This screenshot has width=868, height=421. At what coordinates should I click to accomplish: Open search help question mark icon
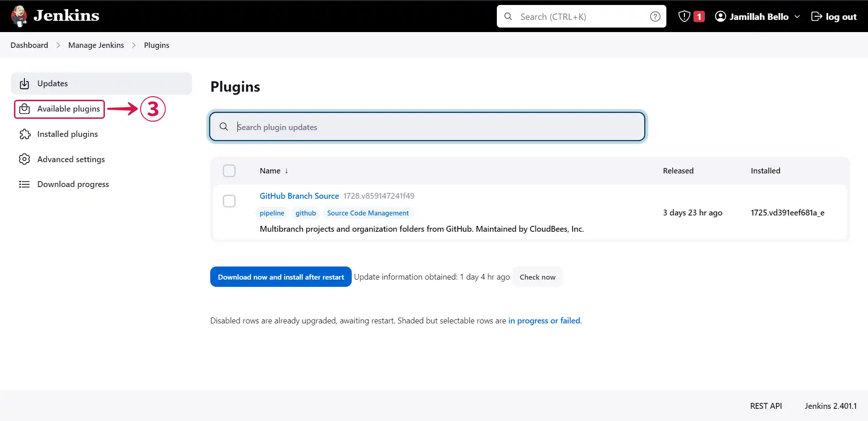pyautogui.click(x=655, y=17)
